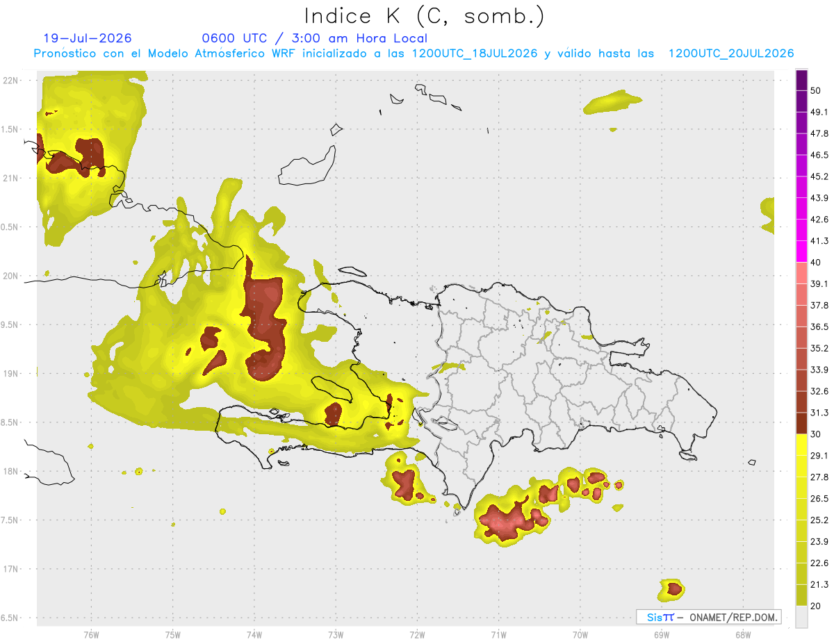
Task: Click the 76W longitude label
Action: pos(91,634)
